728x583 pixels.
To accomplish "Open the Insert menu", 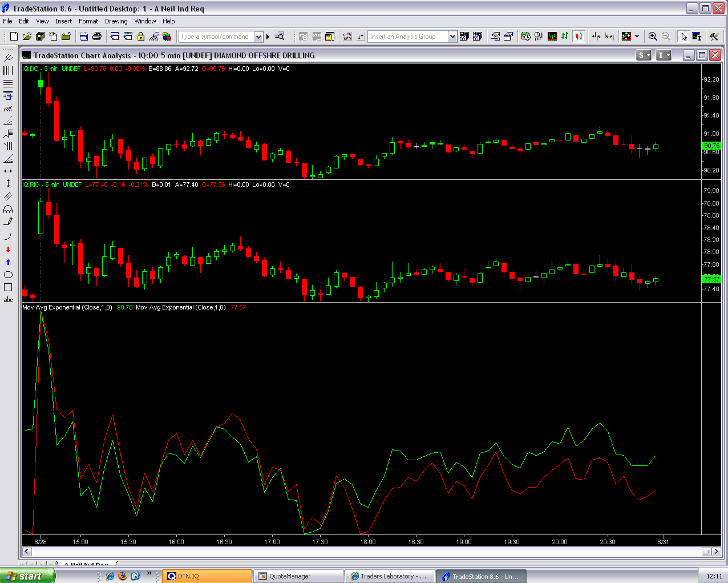I will [x=64, y=21].
